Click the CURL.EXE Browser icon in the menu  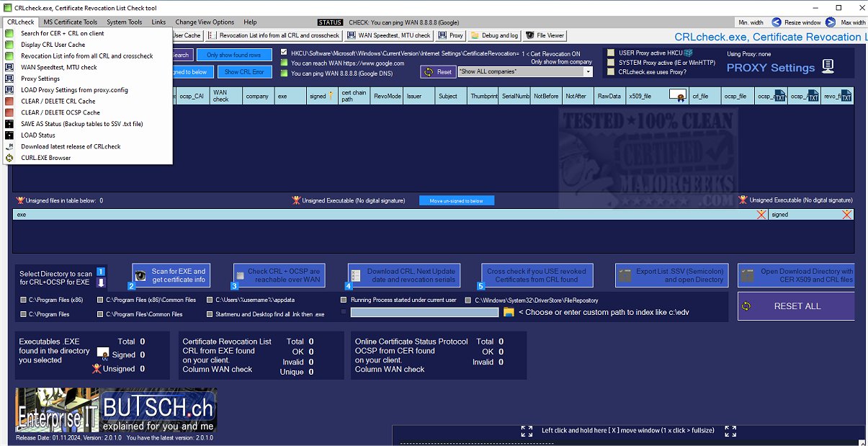click(x=9, y=158)
